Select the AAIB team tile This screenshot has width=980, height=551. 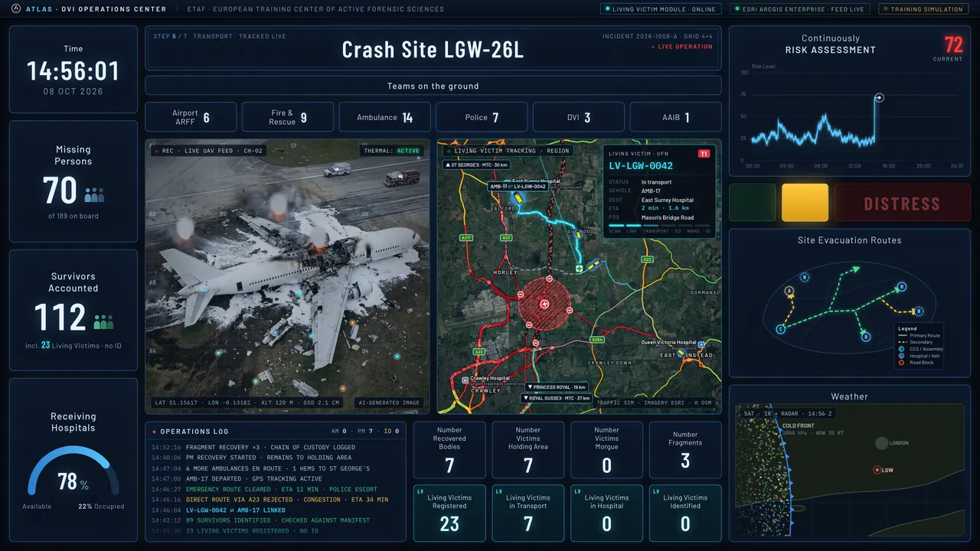pos(676,117)
